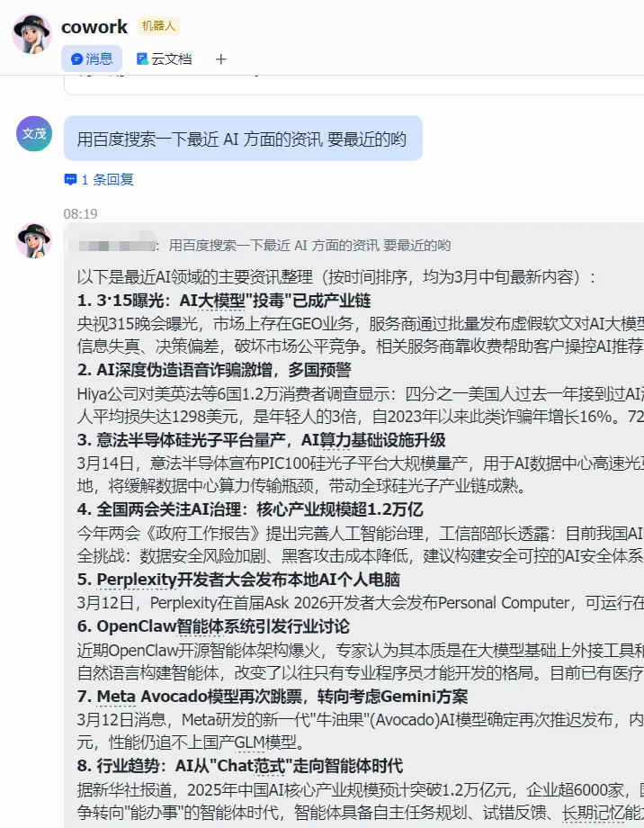The image size is (644, 828).
Task: Click the reply bubble icon beside 1 条回复
Action: point(70,179)
